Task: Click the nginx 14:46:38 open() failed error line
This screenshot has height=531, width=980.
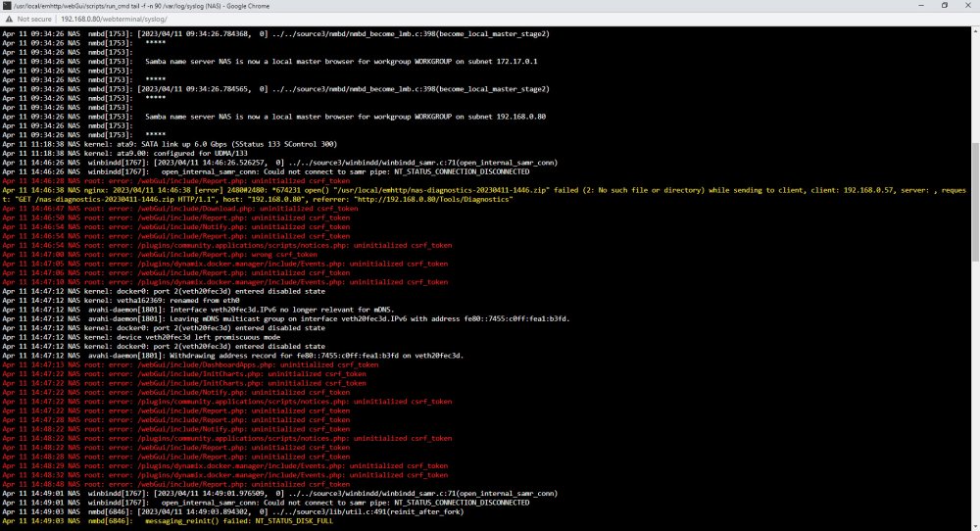Action: tap(484, 190)
